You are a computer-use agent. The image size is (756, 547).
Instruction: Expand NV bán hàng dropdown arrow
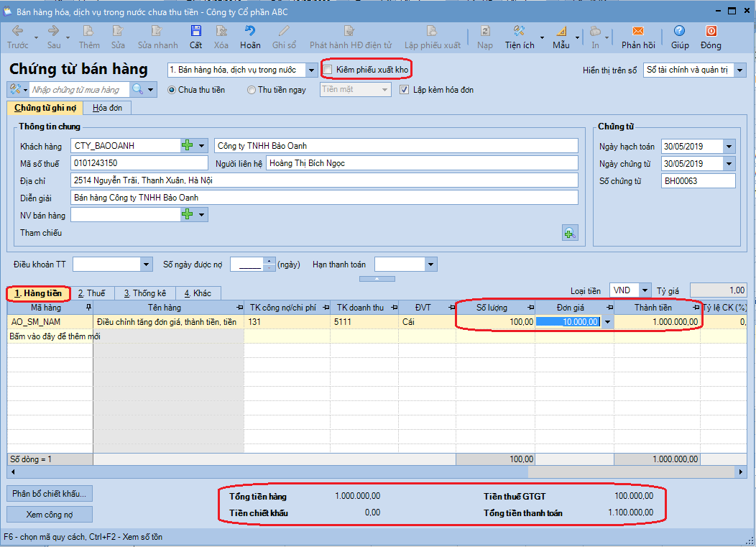coord(201,214)
